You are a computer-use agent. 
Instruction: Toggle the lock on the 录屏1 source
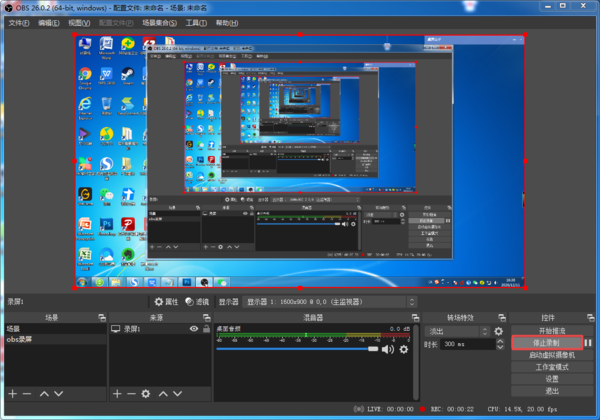[x=205, y=328]
